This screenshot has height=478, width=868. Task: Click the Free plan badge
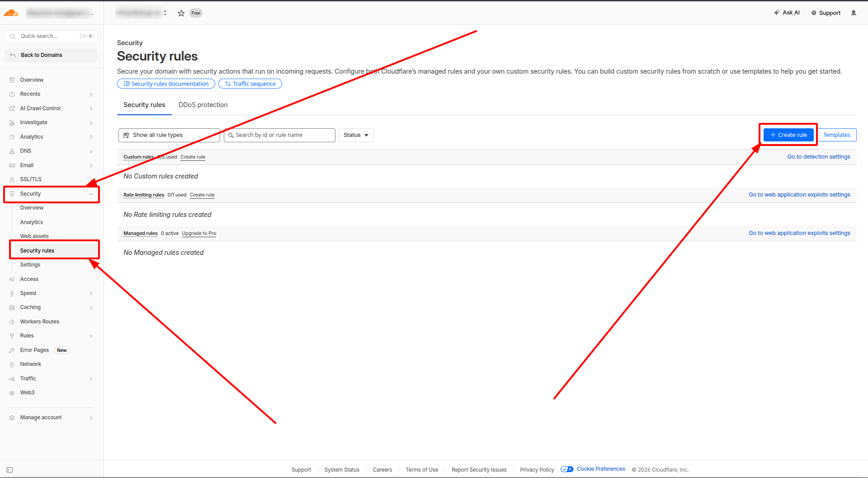click(196, 13)
